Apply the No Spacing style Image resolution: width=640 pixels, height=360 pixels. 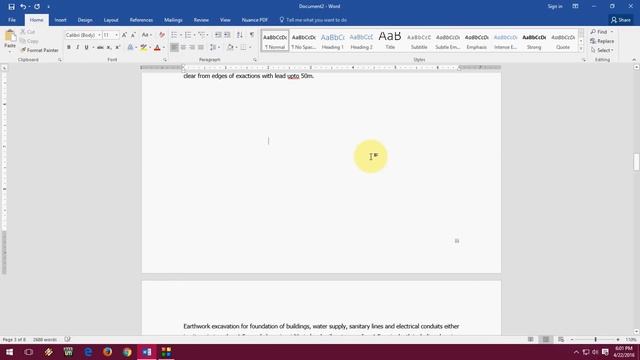pos(304,41)
